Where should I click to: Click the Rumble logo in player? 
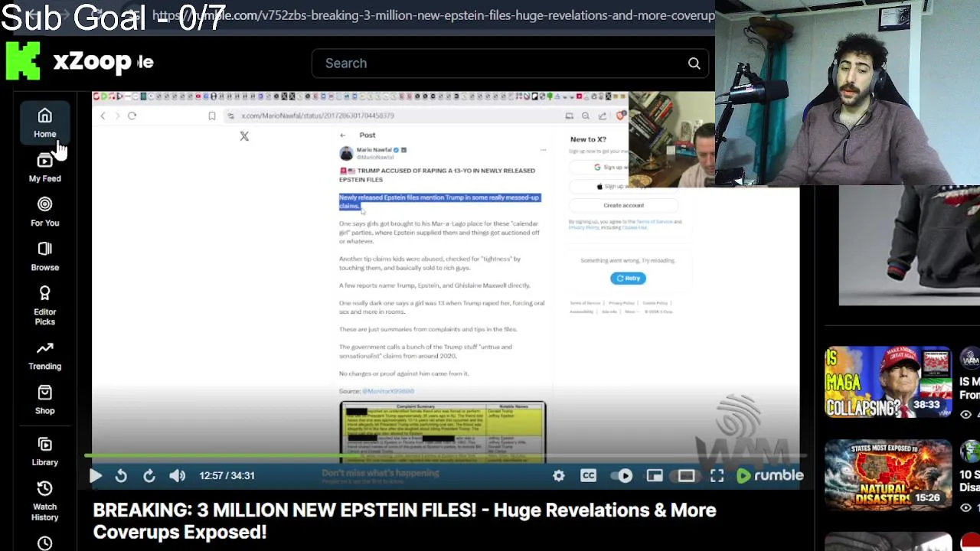(769, 475)
